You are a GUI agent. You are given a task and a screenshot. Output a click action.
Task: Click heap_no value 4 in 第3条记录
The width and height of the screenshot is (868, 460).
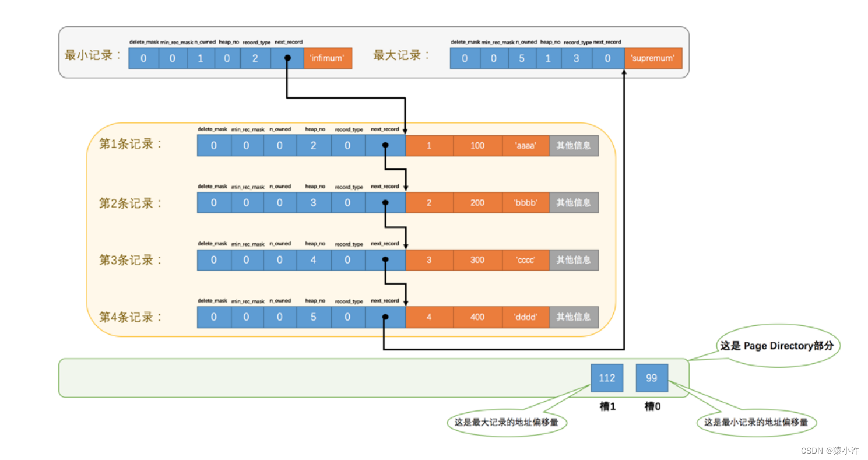pos(314,259)
